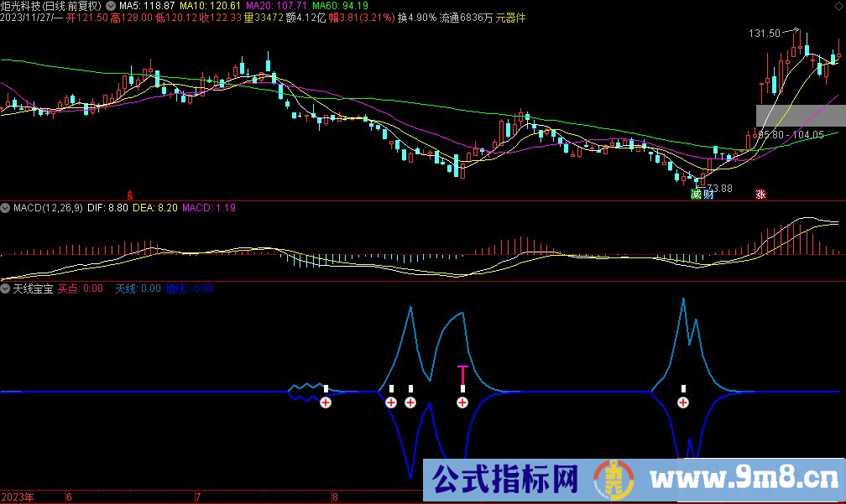Click the DIF: 8.80 value

tap(107, 207)
